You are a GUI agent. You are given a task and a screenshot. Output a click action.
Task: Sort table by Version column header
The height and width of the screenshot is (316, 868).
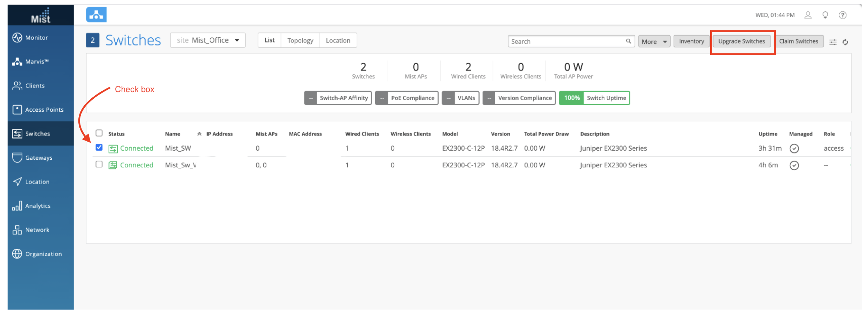pyautogui.click(x=500, y=134)
